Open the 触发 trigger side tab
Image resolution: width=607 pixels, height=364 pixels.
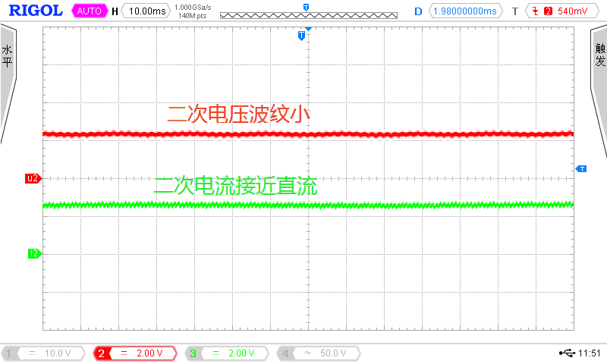(599, 57)
